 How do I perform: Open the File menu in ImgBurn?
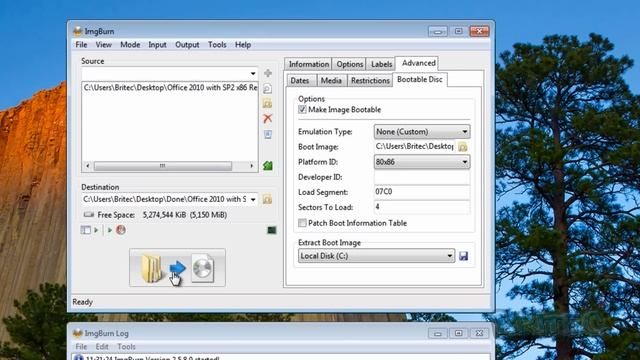pos(81,45)
